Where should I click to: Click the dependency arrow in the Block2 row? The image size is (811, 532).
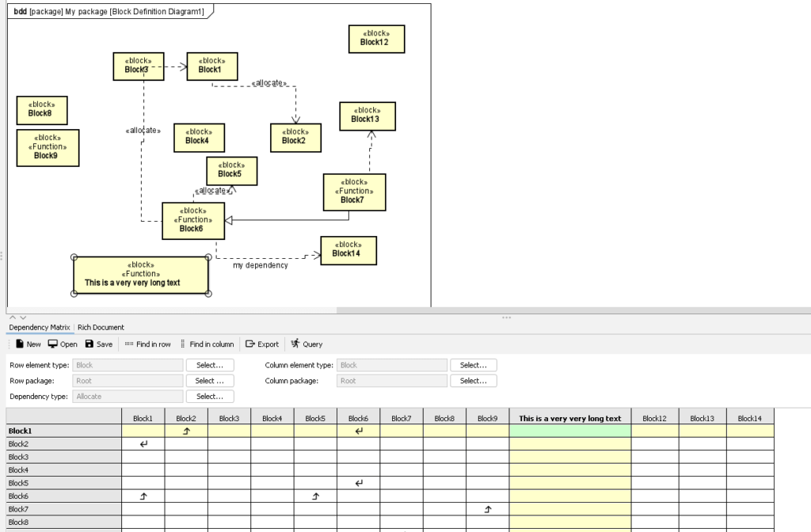143,444
